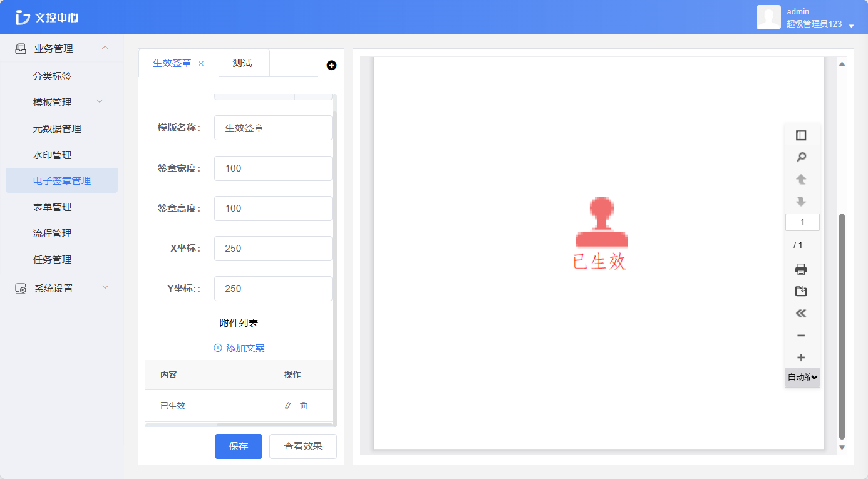Open the PDF search tool
This screenshot has height=479, width=868.
(x=802, y=157)
